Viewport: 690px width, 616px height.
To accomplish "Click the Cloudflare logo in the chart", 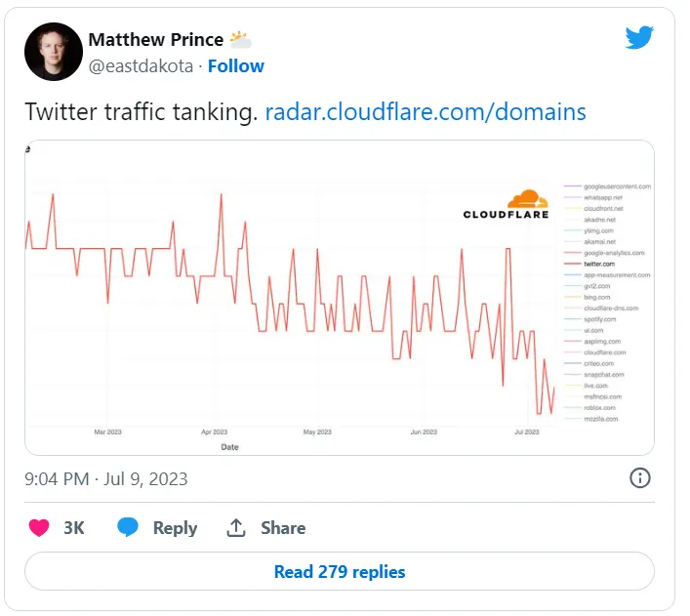I will tap(506, 204).
